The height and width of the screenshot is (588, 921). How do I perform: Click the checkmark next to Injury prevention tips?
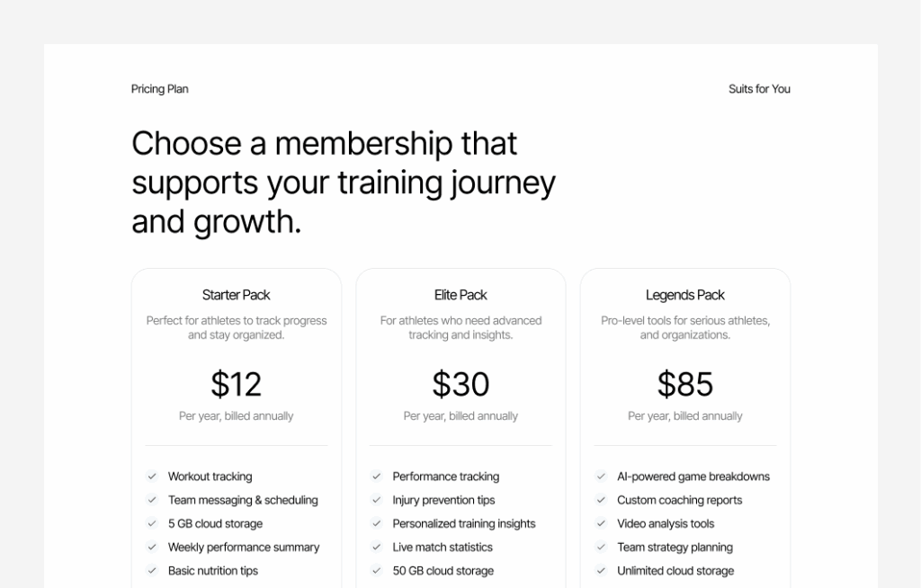tap(377, 500)
